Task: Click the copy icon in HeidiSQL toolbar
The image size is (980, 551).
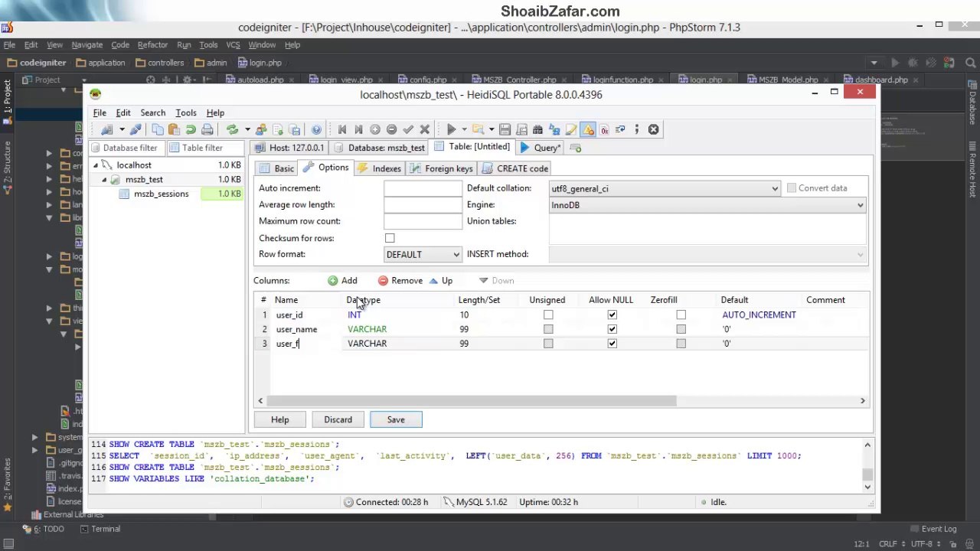Action: coord(158,129)
